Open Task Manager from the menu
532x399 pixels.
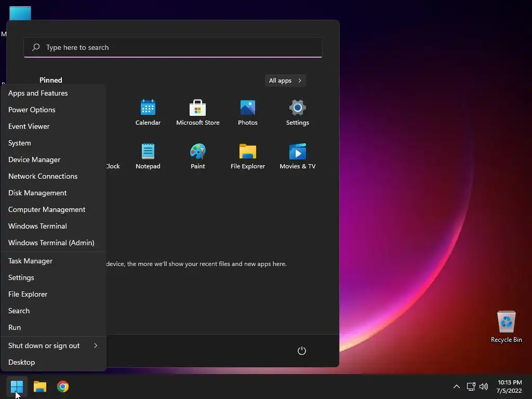pos(54,261)
